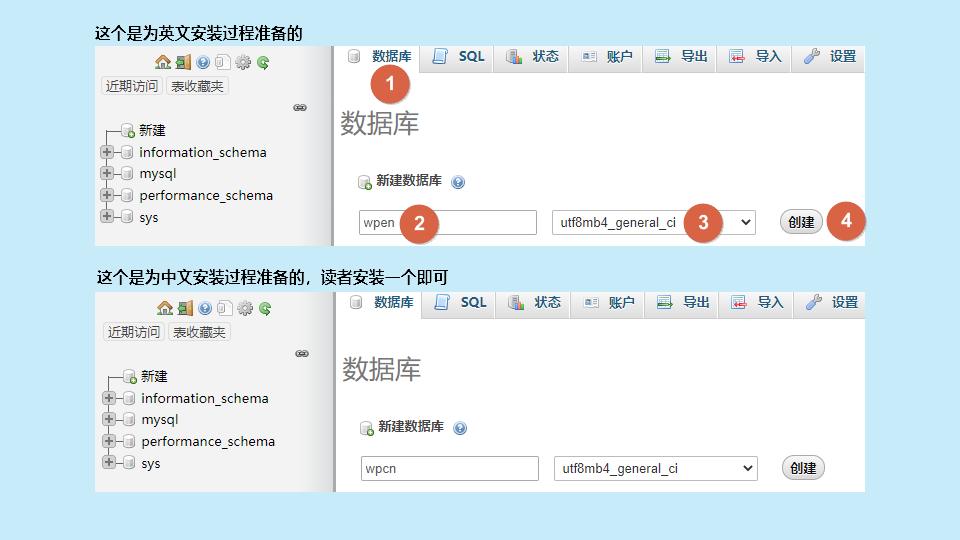Open the blue question-mark help icon, upper sidebar
The height and width of the screenshot is (540, 960).
[x=203, y=62]
